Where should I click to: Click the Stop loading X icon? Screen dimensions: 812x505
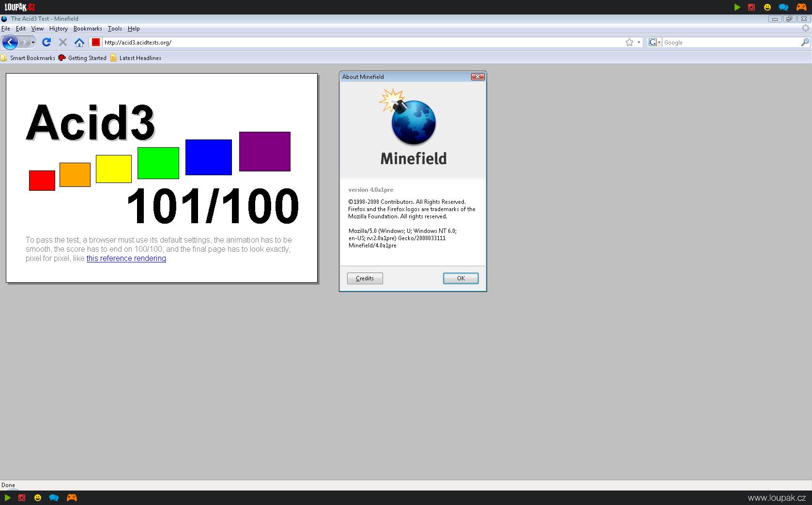click(63, 43)
